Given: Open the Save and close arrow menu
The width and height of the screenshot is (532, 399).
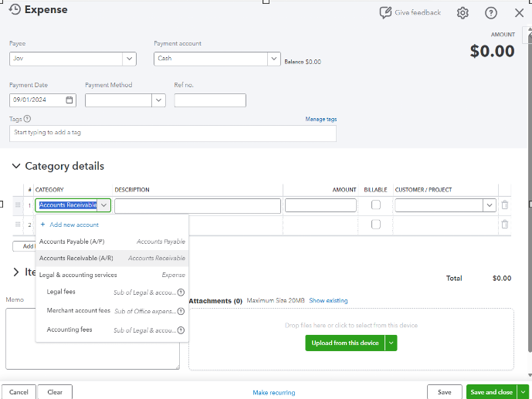Looking at the screenshot, I should (x=523, y=392).
